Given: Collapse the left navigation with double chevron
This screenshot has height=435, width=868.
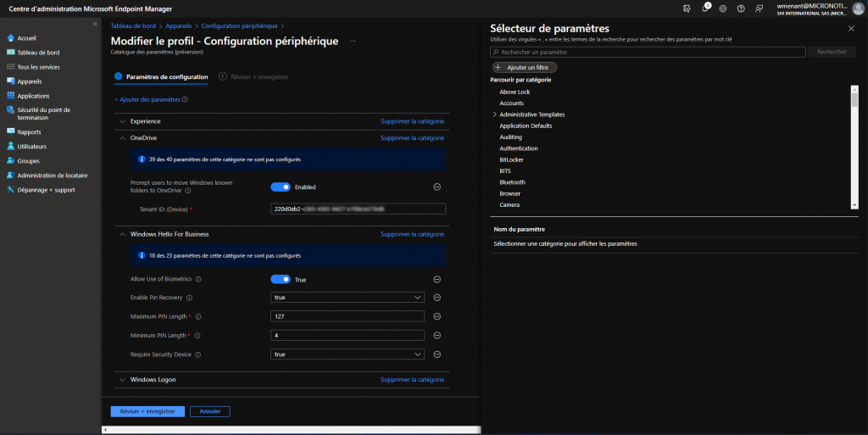Looking at the screenshot, I should coord(95,24).
